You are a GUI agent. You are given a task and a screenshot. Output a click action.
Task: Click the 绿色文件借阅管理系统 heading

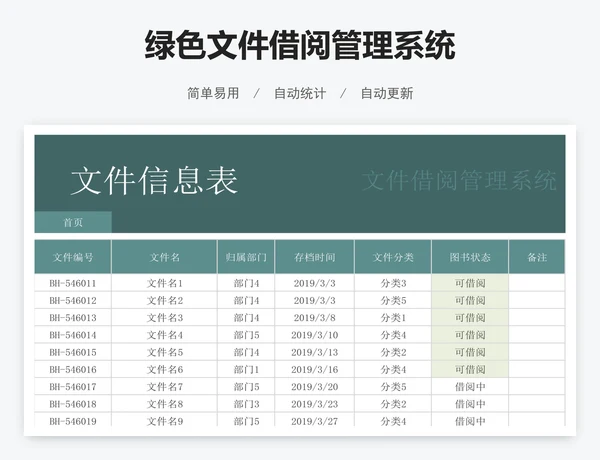300,45
